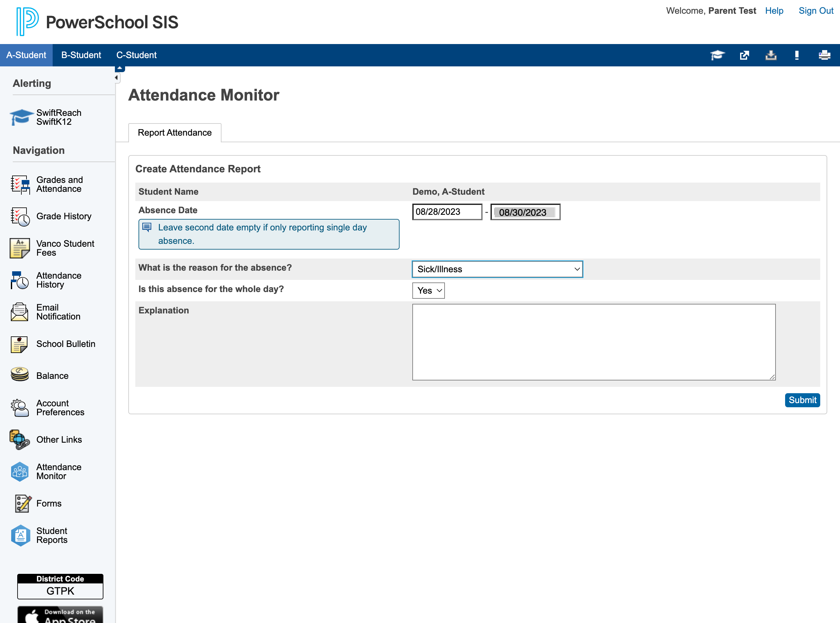The height and width of the screenshot is (623, 840).
Task: Open SwiftReach SwiftK12 link
Action: point(59,117)
